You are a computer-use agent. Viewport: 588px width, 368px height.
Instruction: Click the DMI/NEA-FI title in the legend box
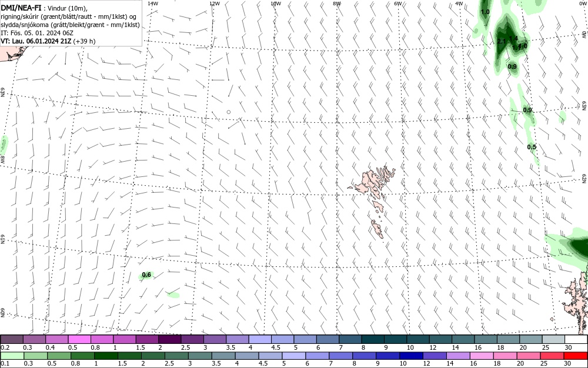(21, 8)
